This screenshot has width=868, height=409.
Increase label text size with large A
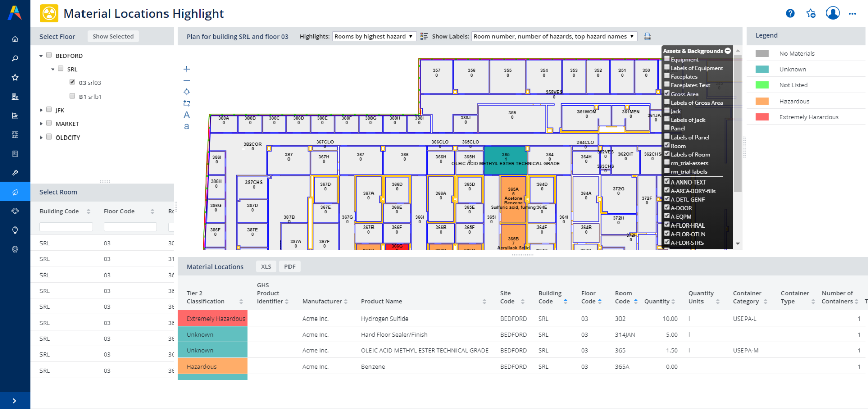[x=187, y=115]
